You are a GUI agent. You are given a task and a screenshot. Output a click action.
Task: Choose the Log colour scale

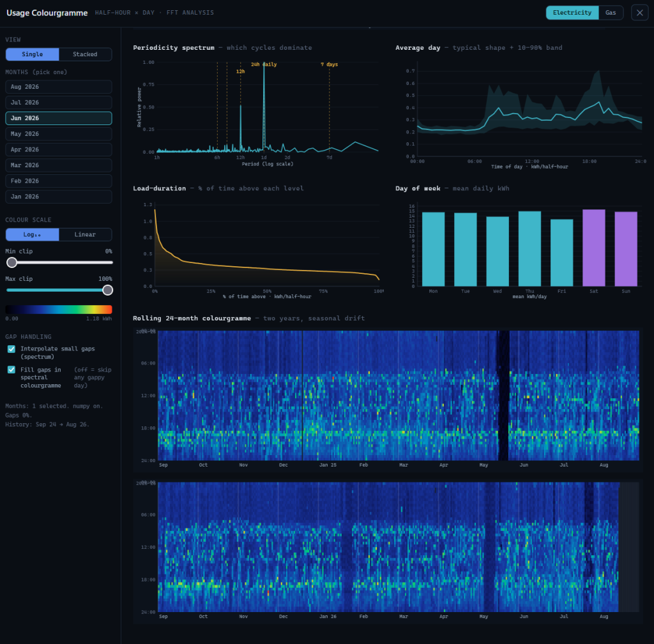[32, 235]
